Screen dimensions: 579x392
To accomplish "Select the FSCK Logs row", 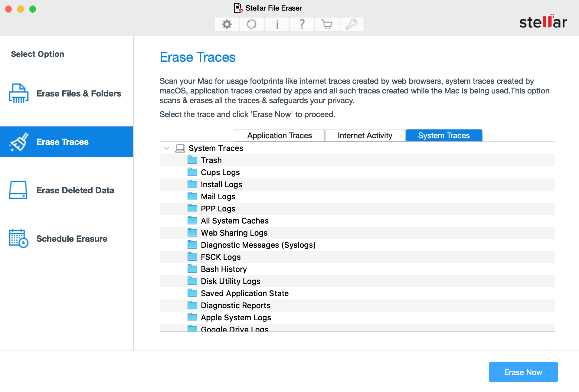I will [357, 257].
